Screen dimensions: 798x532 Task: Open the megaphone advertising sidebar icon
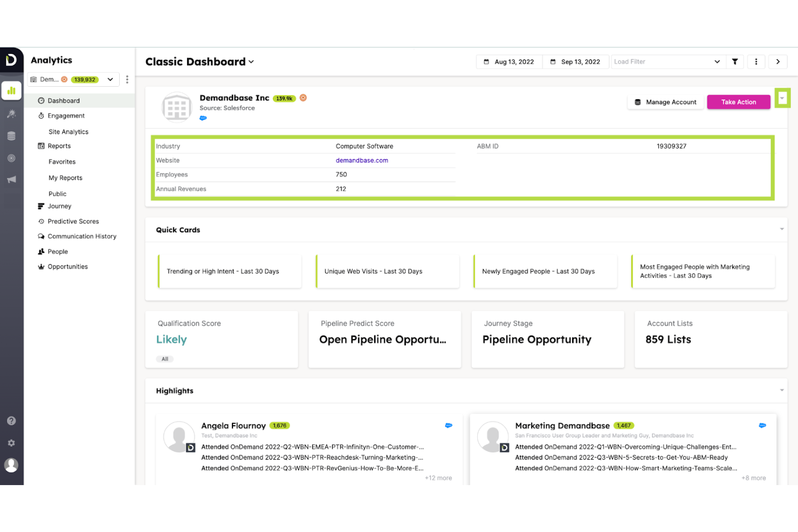coord(11,179)
